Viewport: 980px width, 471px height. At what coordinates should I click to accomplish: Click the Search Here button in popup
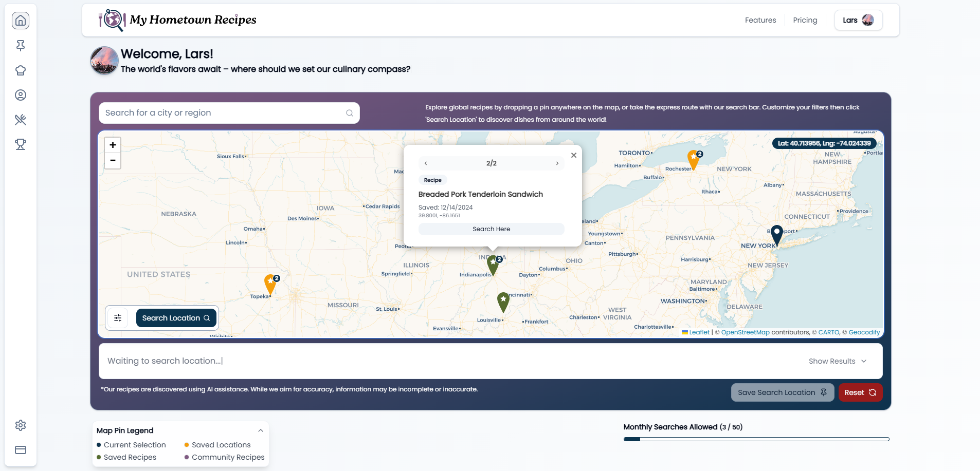[491, 229]
